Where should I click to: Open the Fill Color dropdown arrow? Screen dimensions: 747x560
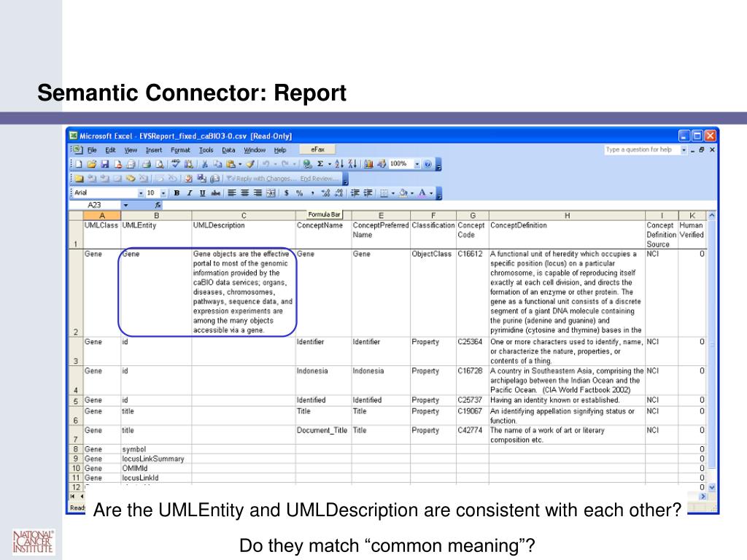click(412, 192)
